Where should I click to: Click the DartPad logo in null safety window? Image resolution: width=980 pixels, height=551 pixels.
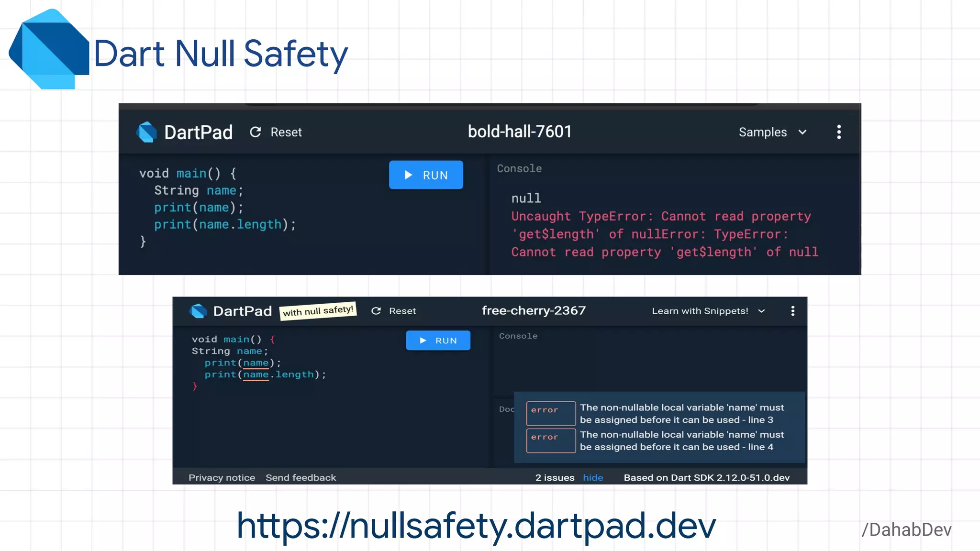[x=198, y=311]
